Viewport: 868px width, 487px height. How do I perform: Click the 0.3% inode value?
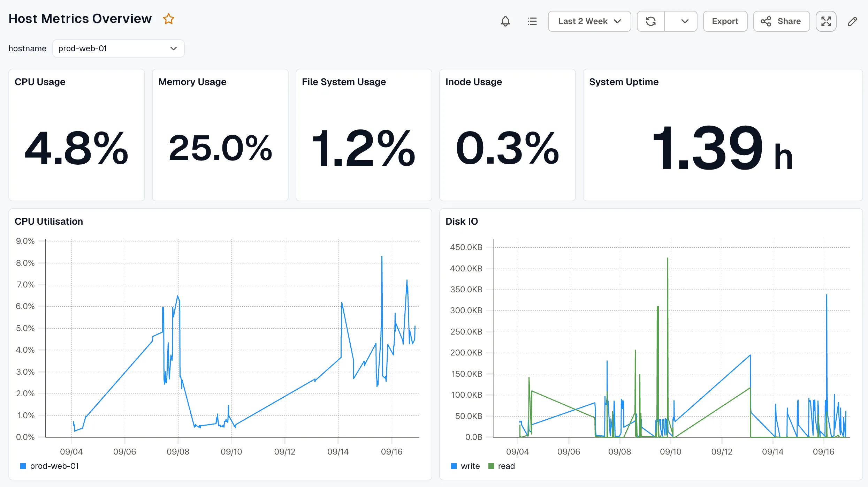pos(508,148)
